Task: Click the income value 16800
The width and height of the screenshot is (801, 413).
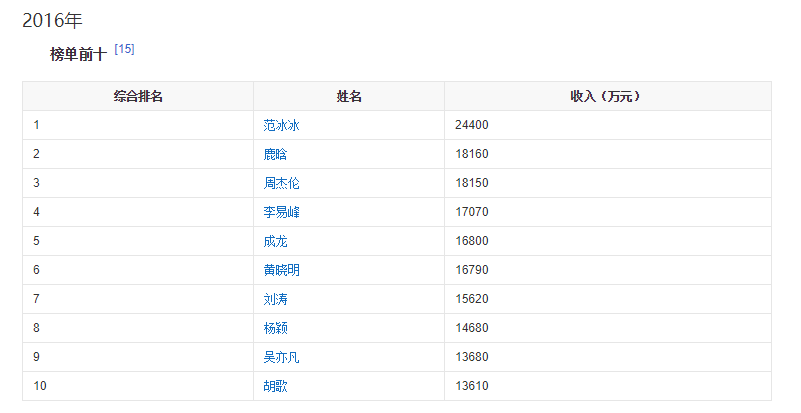Action: click(x=471, y=241)
